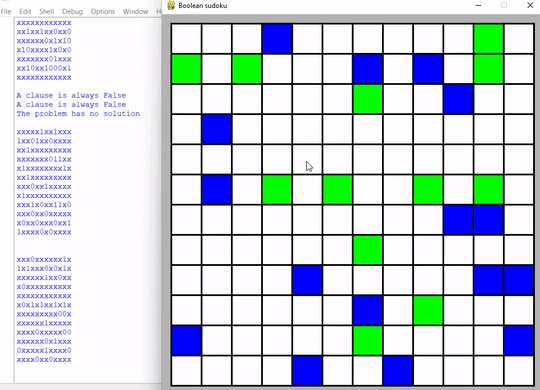The image size is (540, 390).
Task: Click green cell in row 2, column 1
Action: [186, 69]
